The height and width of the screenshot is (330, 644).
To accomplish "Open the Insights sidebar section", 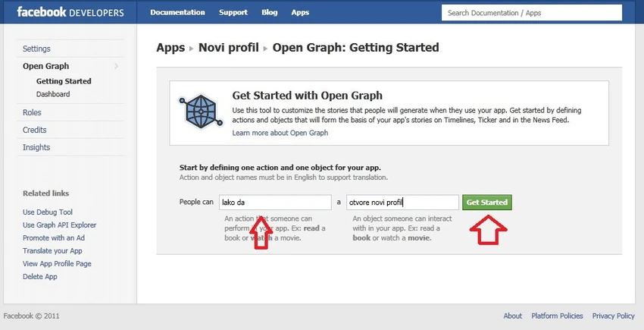I will [36, 147].
